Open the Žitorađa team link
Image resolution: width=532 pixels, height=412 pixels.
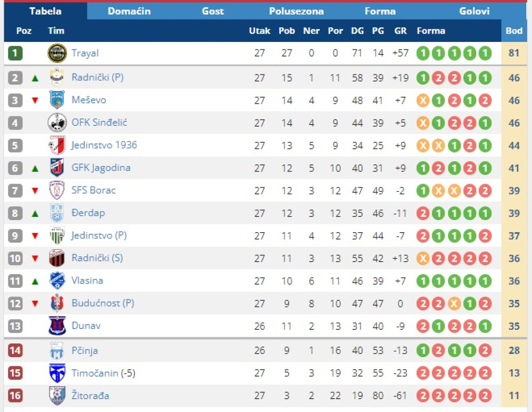coord(90,395)
